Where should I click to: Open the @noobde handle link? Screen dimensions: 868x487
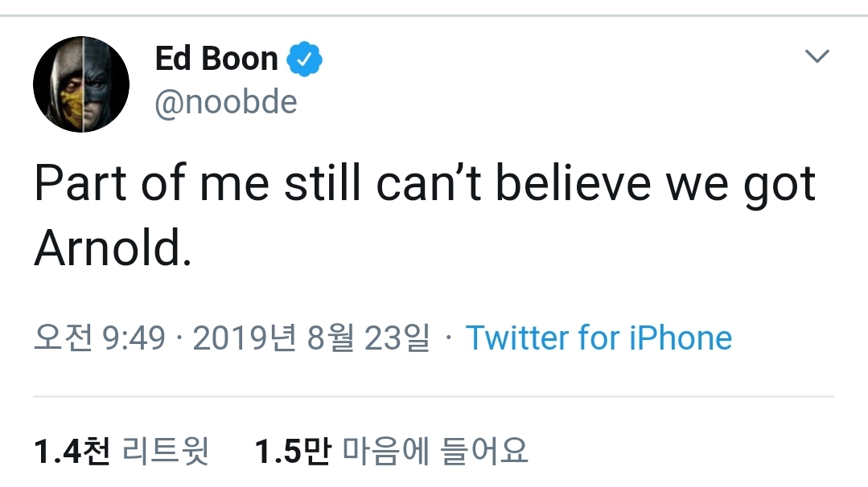(225, 102)
